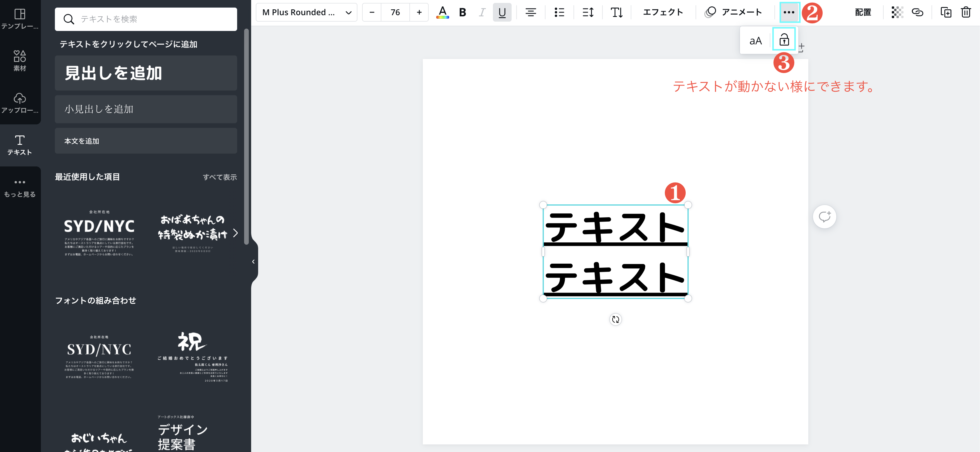
Task: Toggle italic formatting
Action: point(482,12)
